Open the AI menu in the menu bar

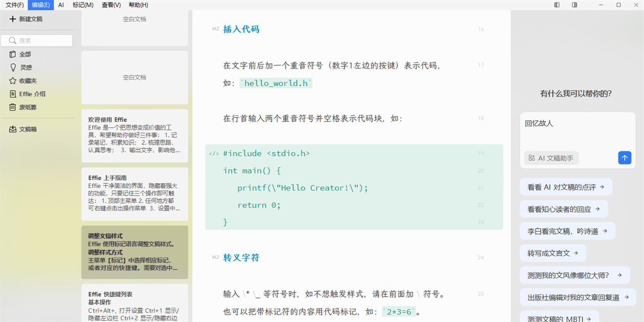coord(61,5)
